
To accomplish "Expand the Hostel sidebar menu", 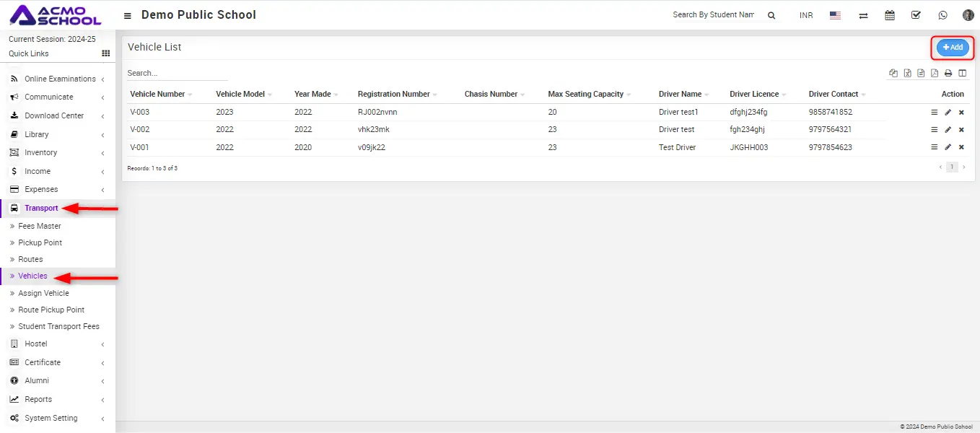I will [36, 344].
